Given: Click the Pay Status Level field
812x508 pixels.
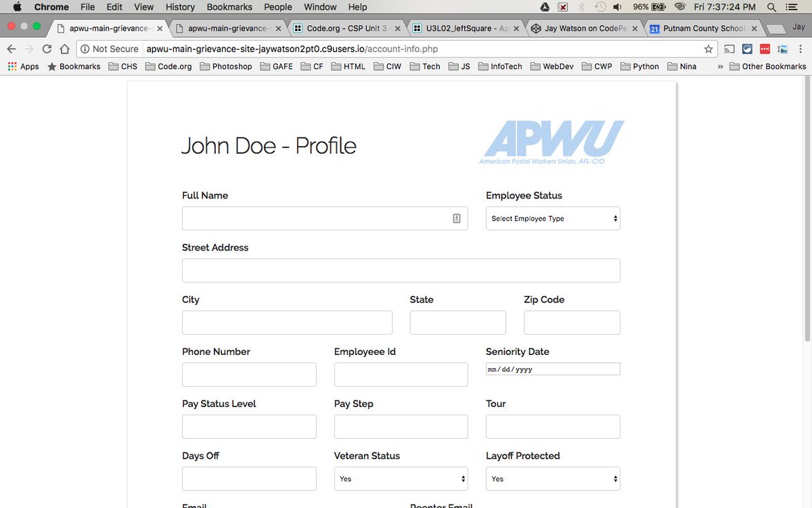Looking at the screenshot, I should pyautogui.click(x=249, y=427).
